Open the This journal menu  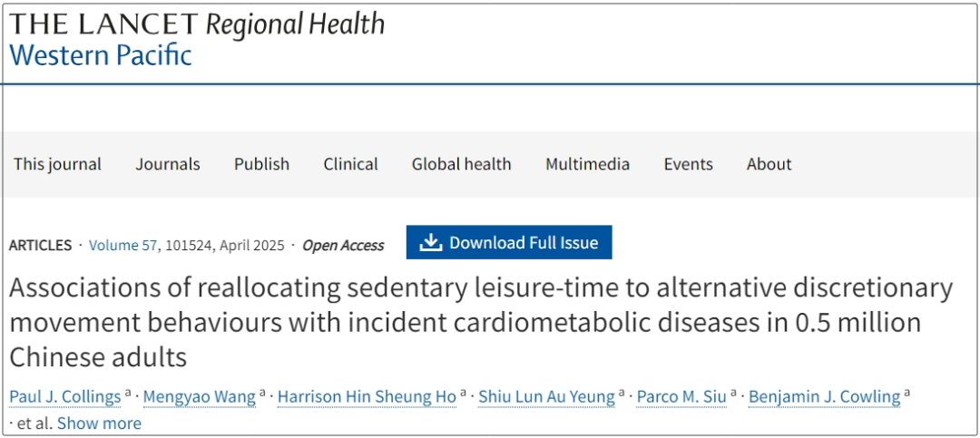(57, 164)
